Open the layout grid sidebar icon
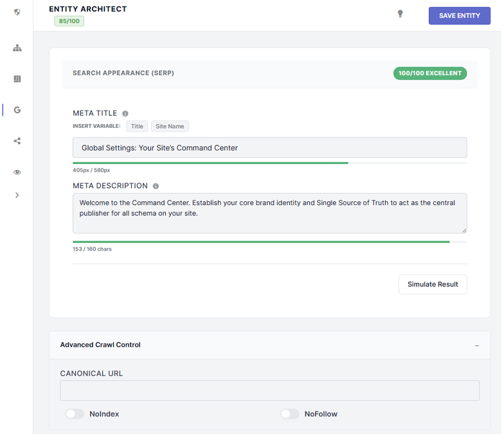Screen dimensions: 504x434 [x=17, y=78]
